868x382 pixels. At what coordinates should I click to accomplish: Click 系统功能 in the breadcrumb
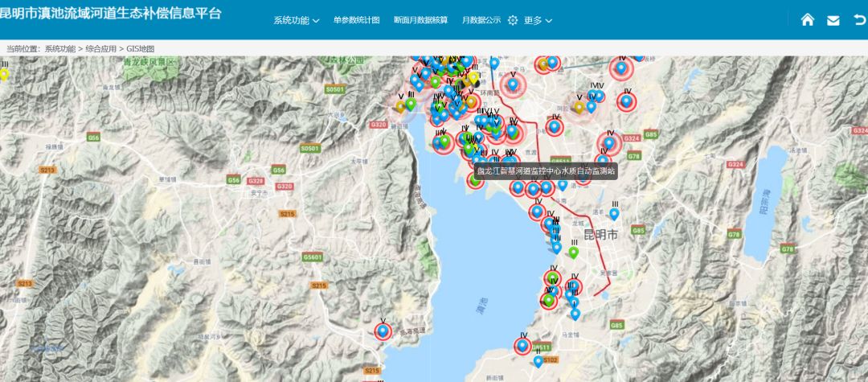(x=59, y=49)
